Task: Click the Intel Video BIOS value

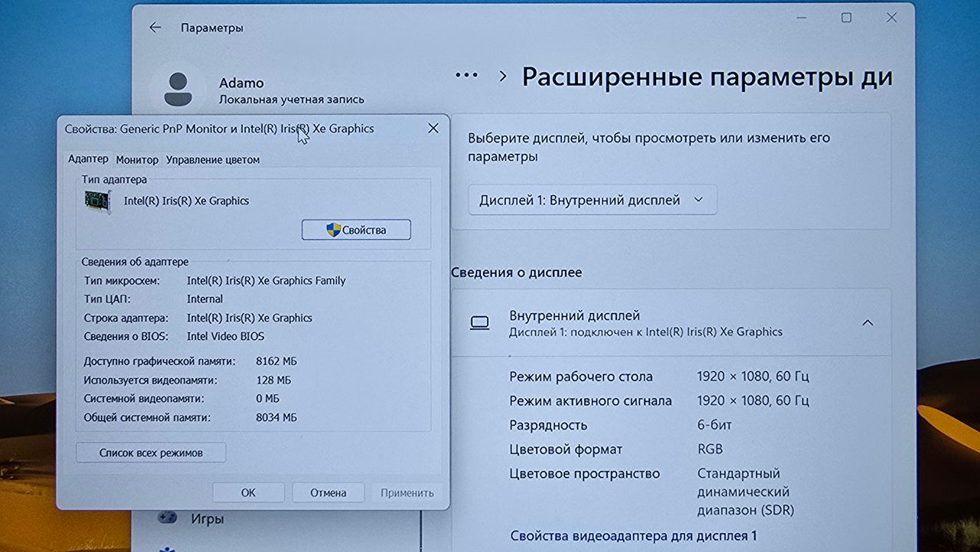Action: click(x=225, y=336)
